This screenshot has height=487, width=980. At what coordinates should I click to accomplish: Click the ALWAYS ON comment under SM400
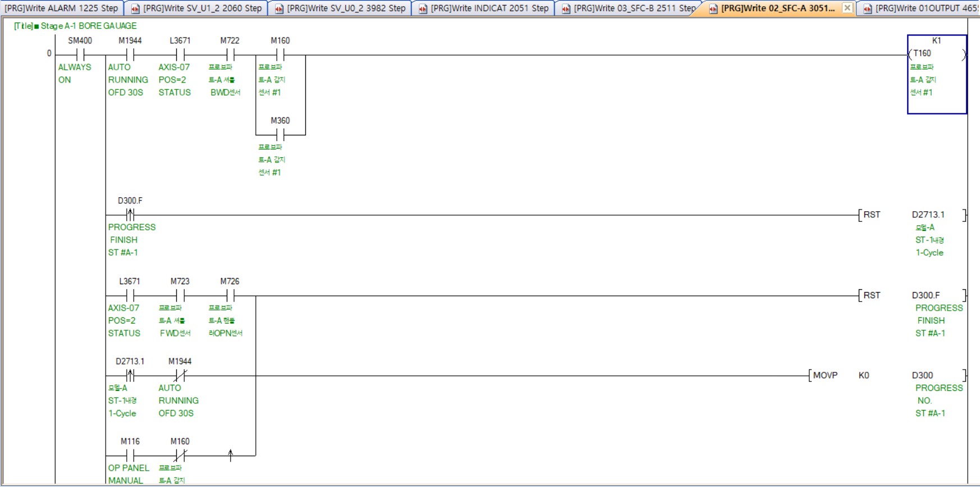(x=74, y=74)
